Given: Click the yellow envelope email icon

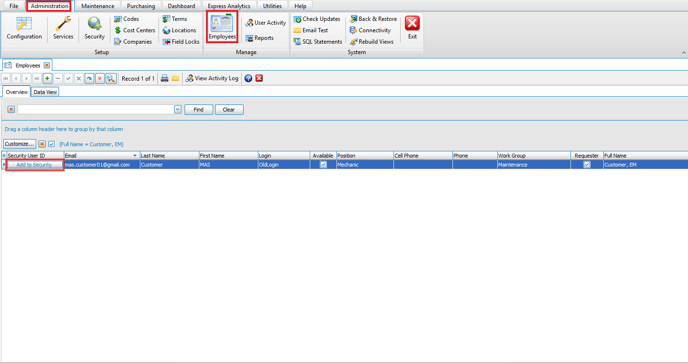Looking at the screenshot, I should 175,79.
